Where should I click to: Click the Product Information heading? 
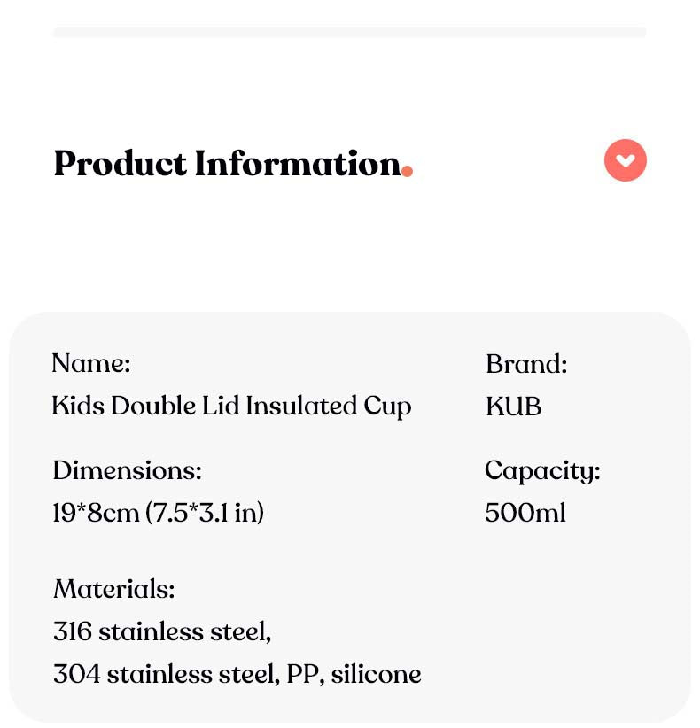[x=227, y=164]
